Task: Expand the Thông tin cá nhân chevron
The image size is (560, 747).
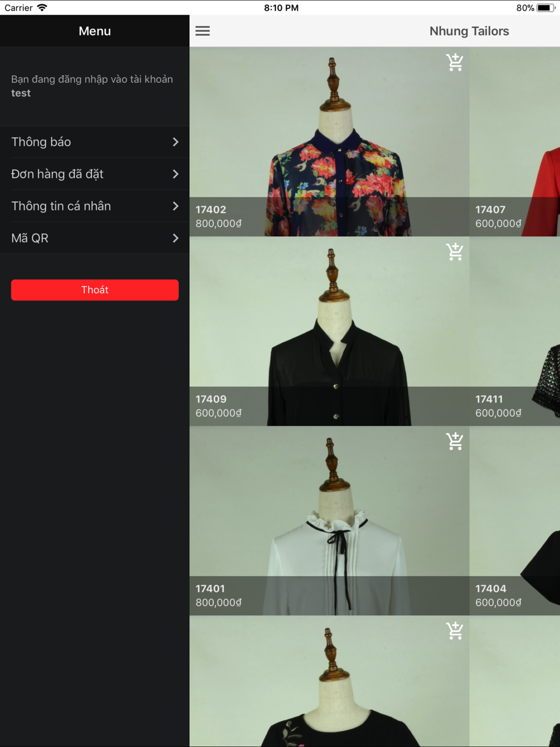Action: [x=175, y=206]
